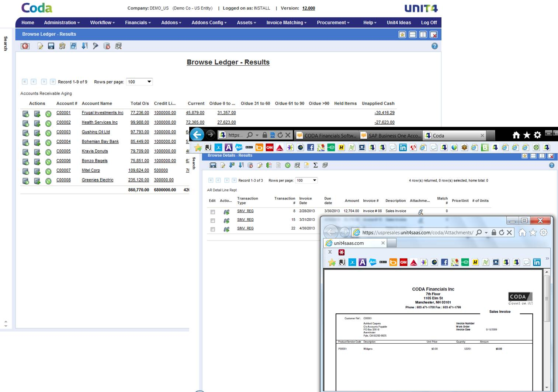Click the green circle icon in Browse Details toolbar
The height and width of the screenshot is (392, 558).
tap(288, 165)
